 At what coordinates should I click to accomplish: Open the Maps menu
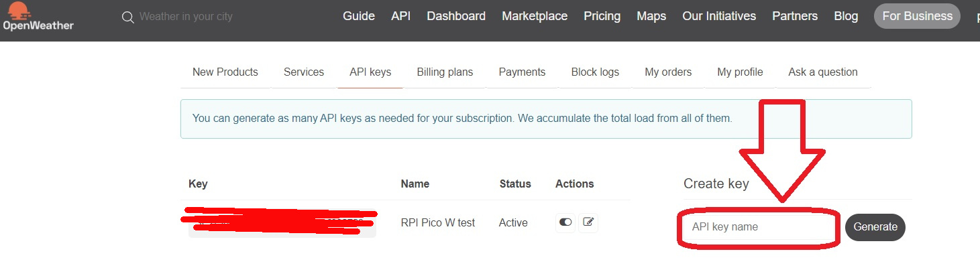pos(651,16)
